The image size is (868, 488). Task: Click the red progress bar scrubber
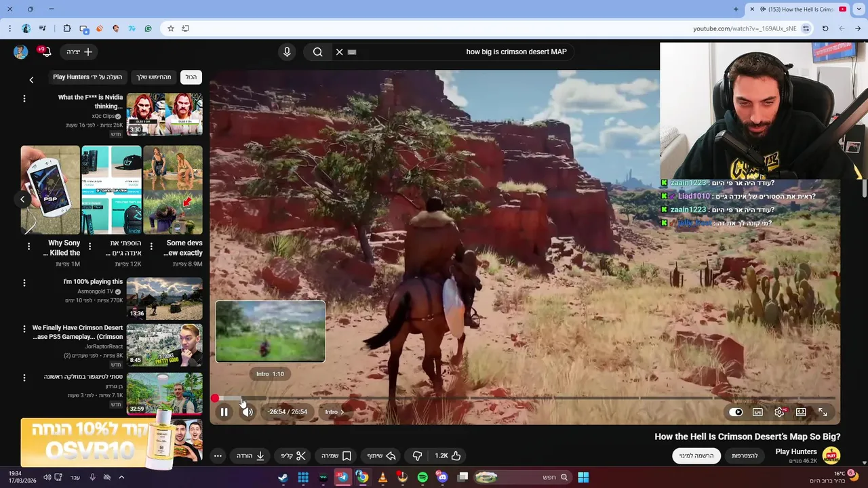click(x=215, y=399)
